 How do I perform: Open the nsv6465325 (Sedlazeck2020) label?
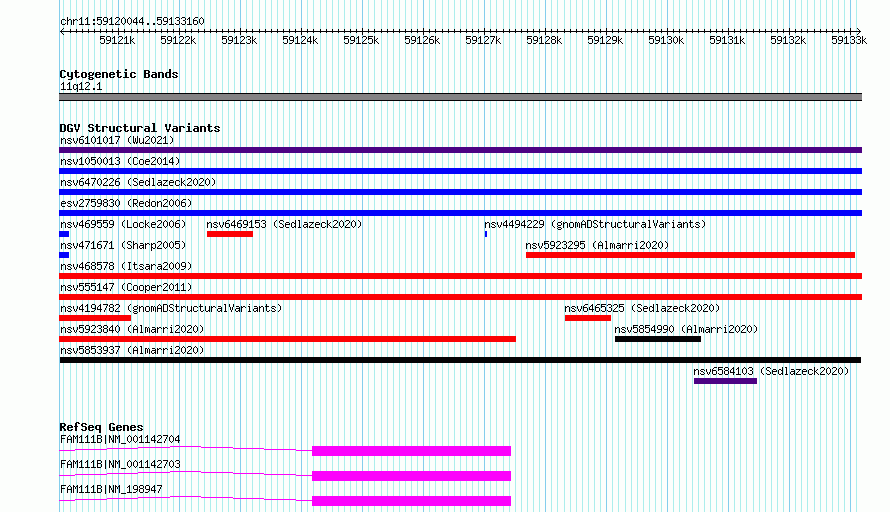[x=642, y=308]
